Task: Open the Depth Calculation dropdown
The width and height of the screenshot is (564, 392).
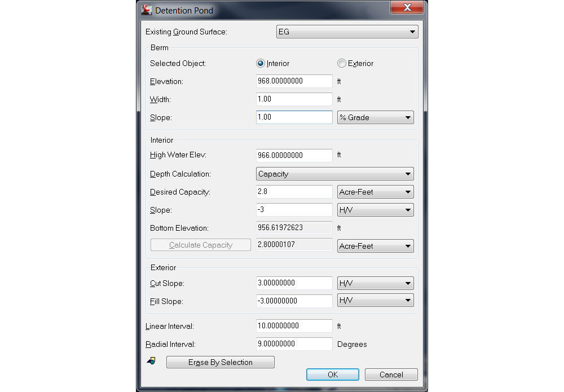Action: click(x=334, y=174)
